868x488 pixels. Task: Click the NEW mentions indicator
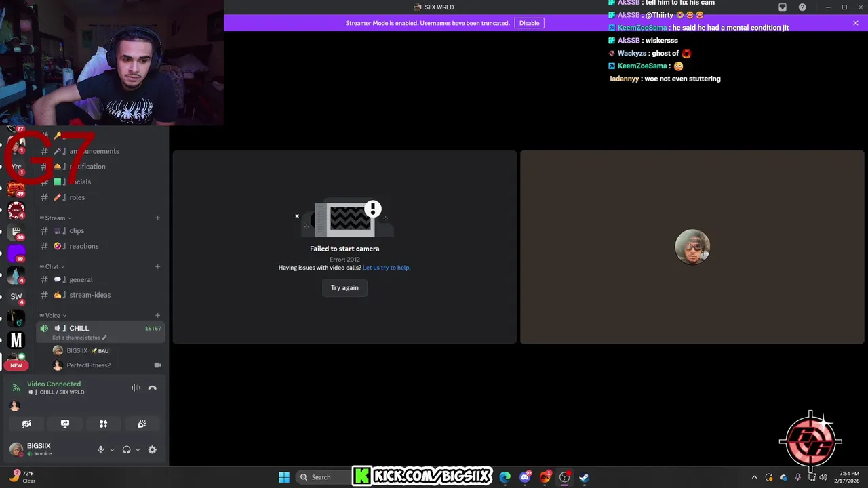pos(16,365)
